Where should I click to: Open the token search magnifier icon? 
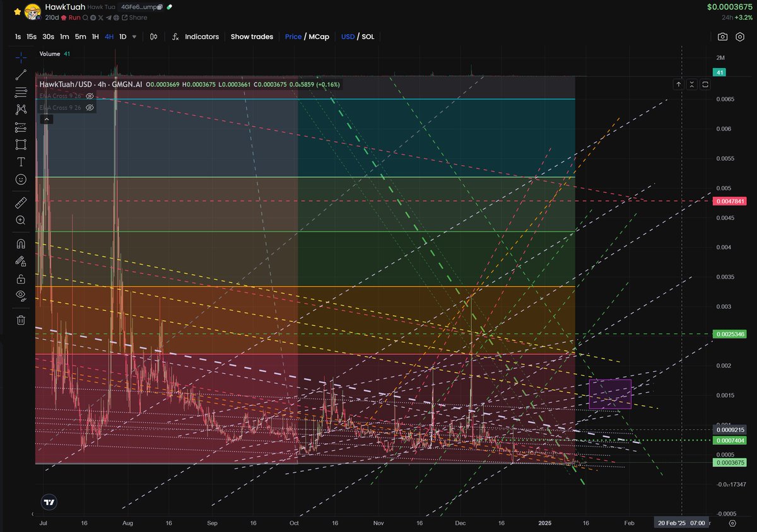(85, 18)
